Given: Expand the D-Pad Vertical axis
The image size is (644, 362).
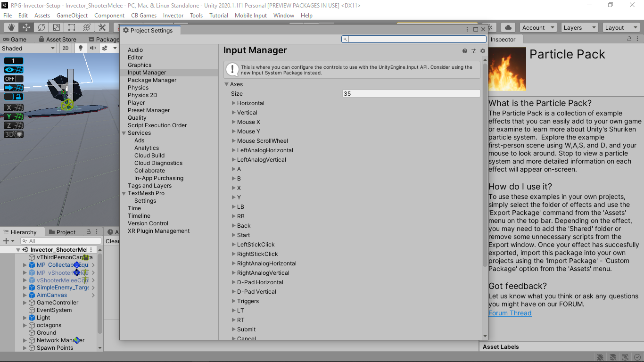Looking at the screenshot, I should click(x=234, y=292).
